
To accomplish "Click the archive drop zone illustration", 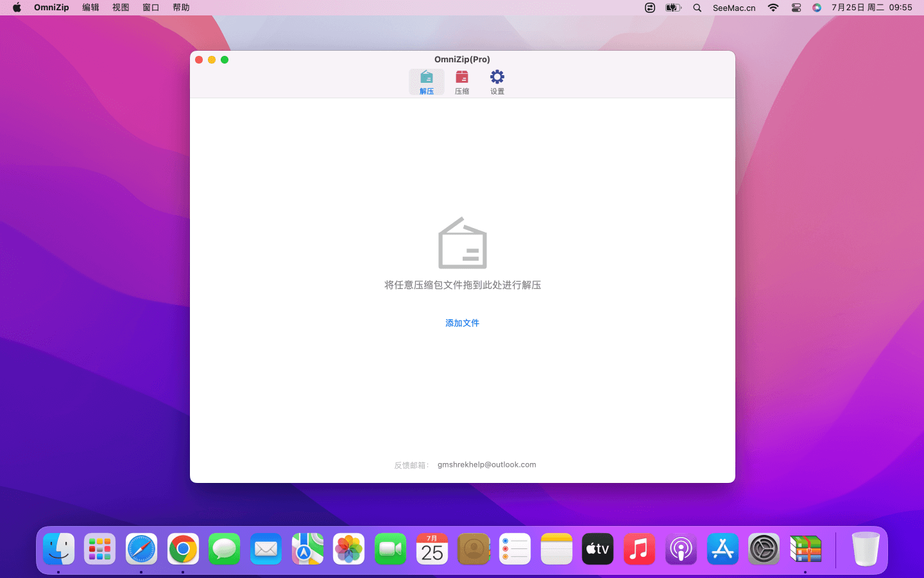I will pos(462,243).
